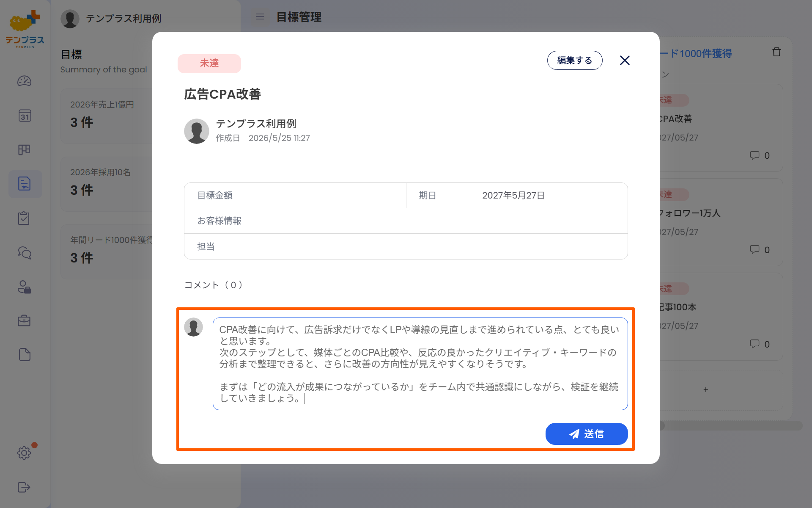Click the お客様情報 row label
The width and height of the screenshot is (812, 508).
coord(219,221)
